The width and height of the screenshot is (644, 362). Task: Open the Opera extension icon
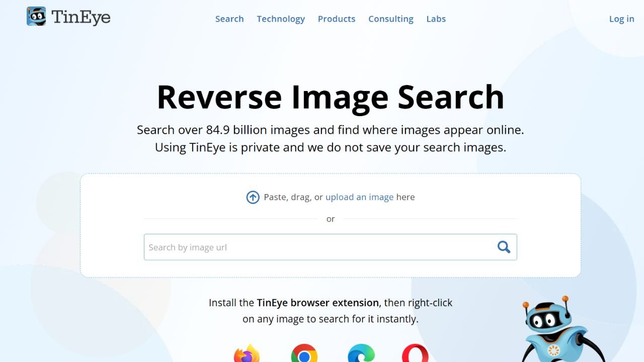(x=416, y=353)
